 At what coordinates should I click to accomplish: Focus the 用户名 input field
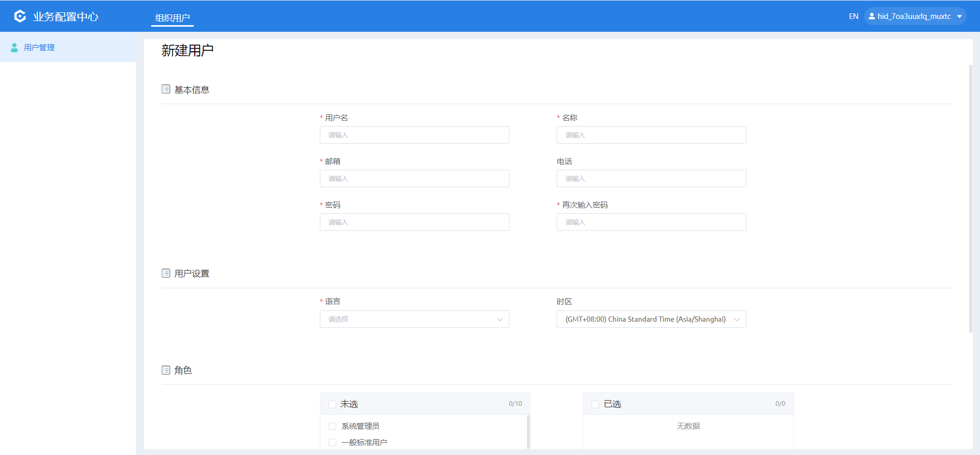(415, 135)
